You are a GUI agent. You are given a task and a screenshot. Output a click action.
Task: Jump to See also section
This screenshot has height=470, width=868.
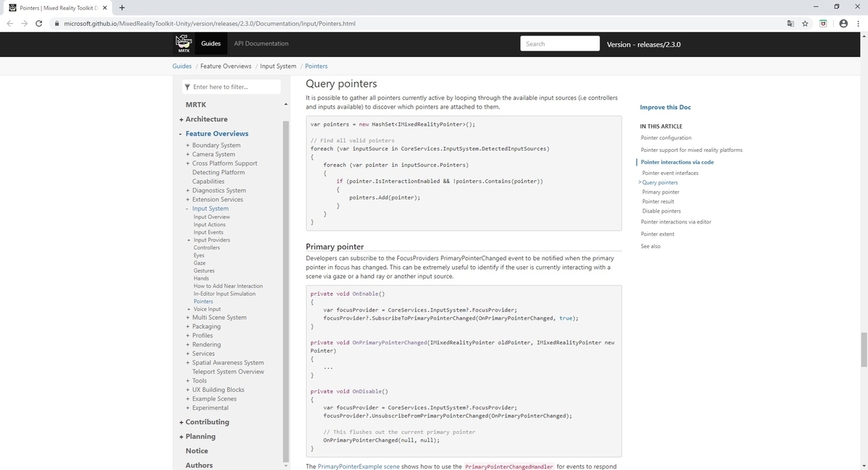point(651,246)
